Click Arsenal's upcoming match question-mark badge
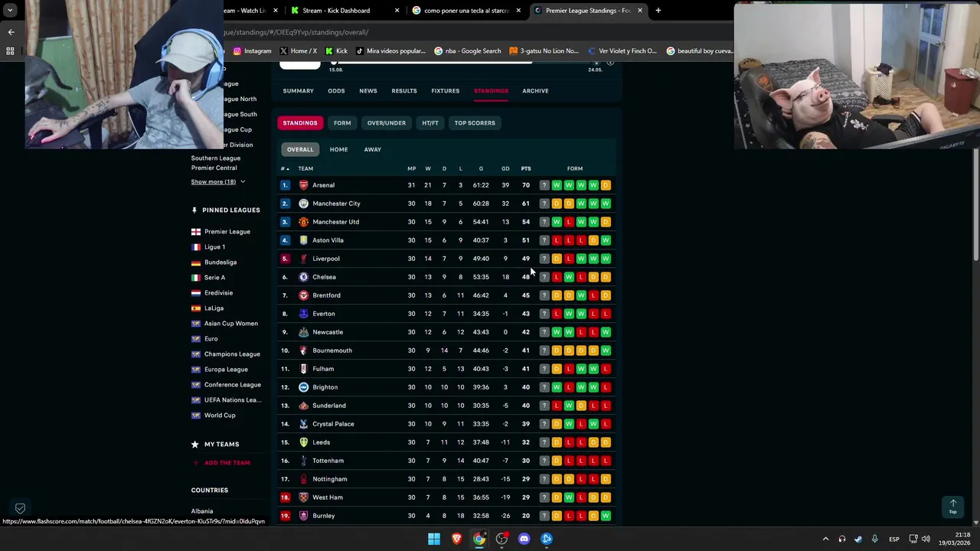Image resolution: width=980 pixels, height=551 pixels. [x=544, y=185]
